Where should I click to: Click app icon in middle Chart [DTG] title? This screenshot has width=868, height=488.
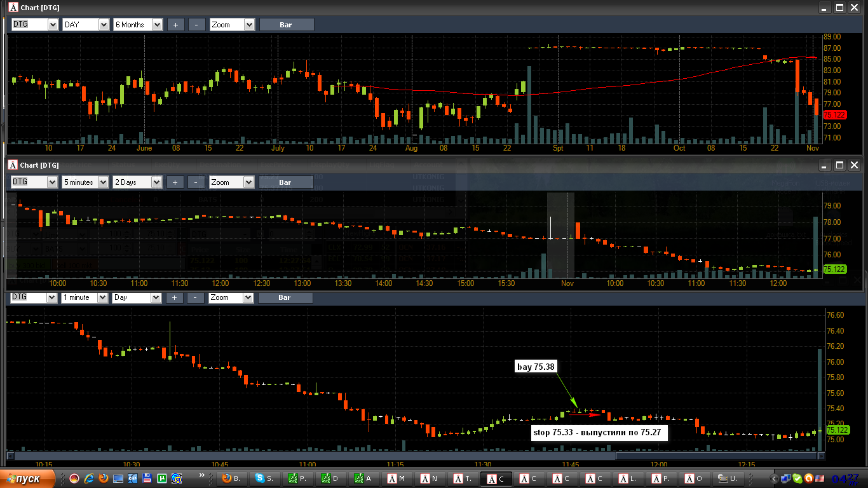[x=12, y=165]
